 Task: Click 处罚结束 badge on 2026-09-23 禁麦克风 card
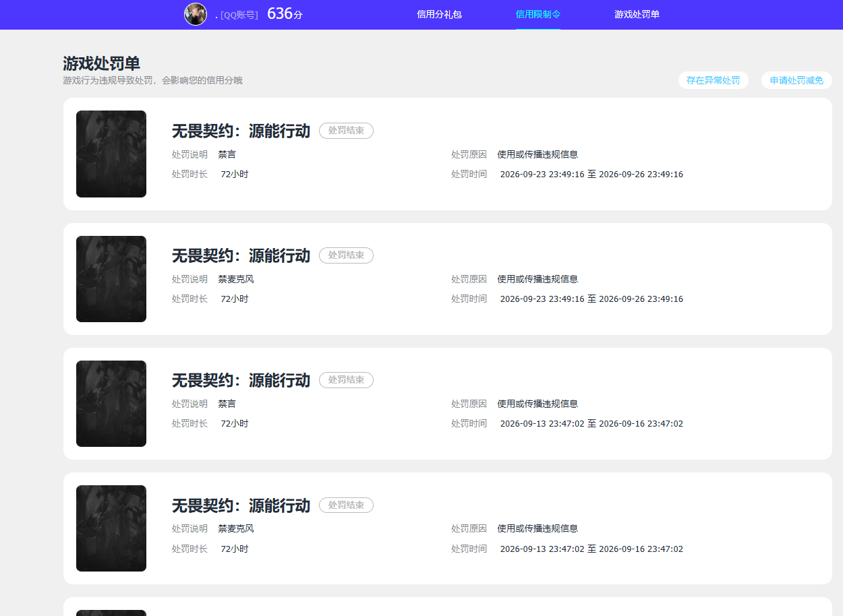point(346,255)
